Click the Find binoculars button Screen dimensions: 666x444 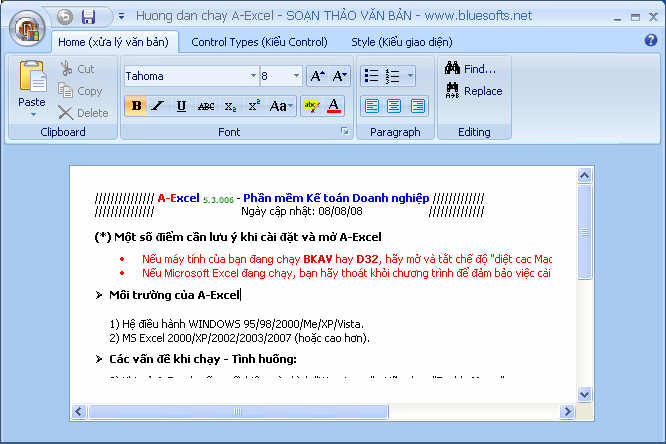click(x=470, y=68)
